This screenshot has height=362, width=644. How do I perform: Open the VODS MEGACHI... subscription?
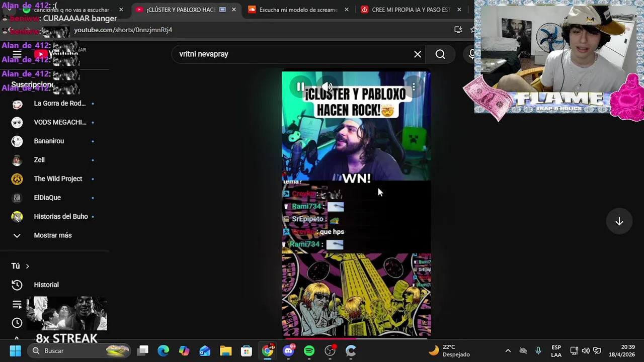coord(54,122)
